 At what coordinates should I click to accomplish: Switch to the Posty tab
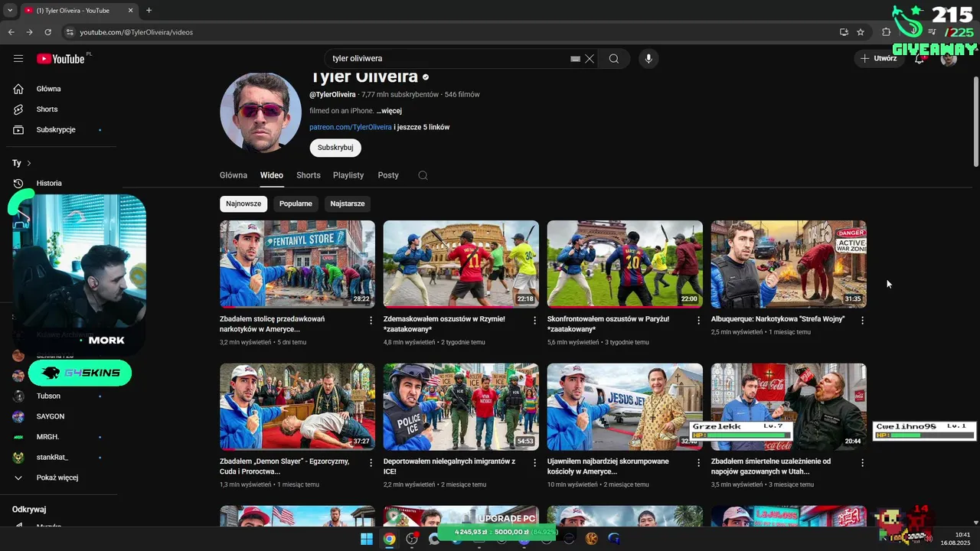(x=388, y=175)
